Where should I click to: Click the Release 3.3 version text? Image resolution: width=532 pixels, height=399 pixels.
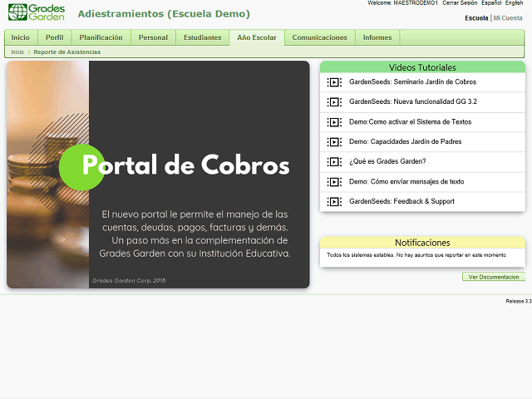[x=519, y=301]
